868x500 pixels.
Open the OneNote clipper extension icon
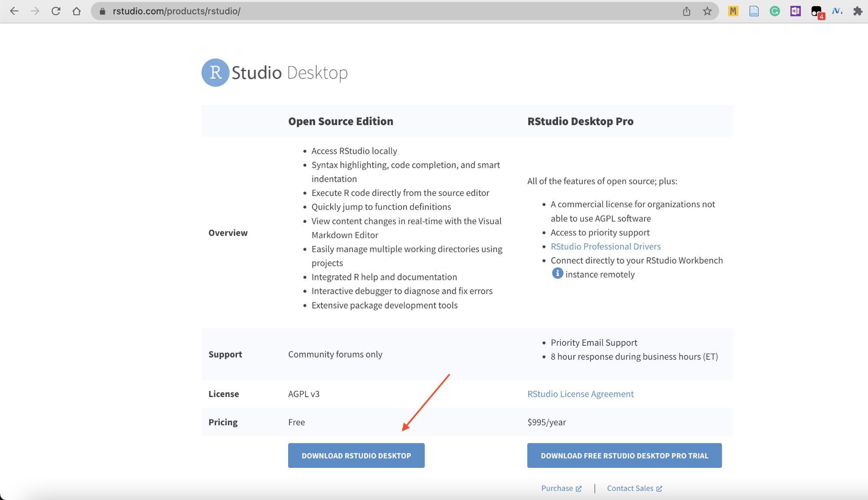tap(796, 11)
